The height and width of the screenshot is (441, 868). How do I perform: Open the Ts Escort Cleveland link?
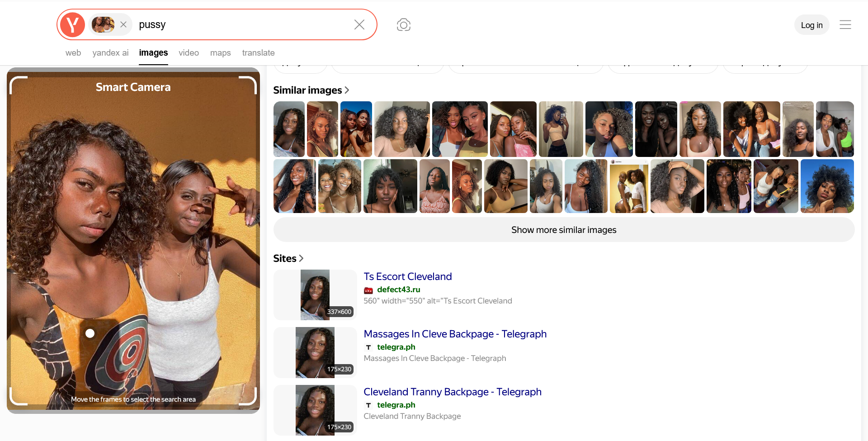click(408, 276)
